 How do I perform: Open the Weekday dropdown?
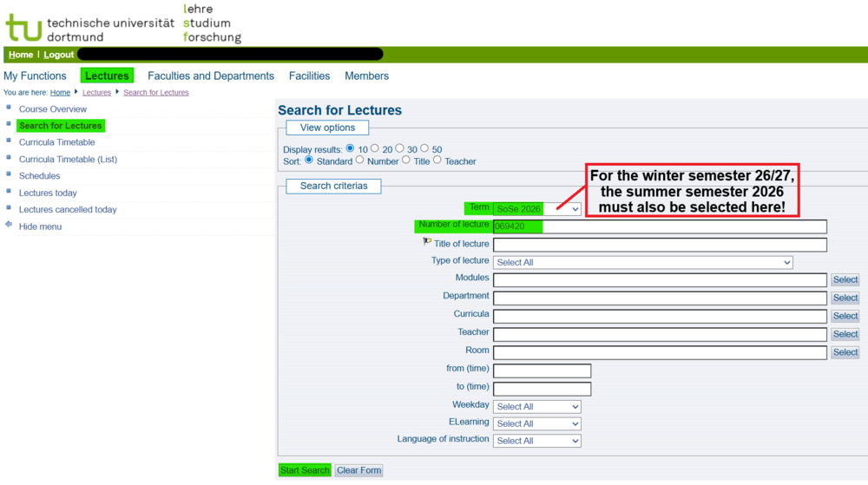[536, 406]
